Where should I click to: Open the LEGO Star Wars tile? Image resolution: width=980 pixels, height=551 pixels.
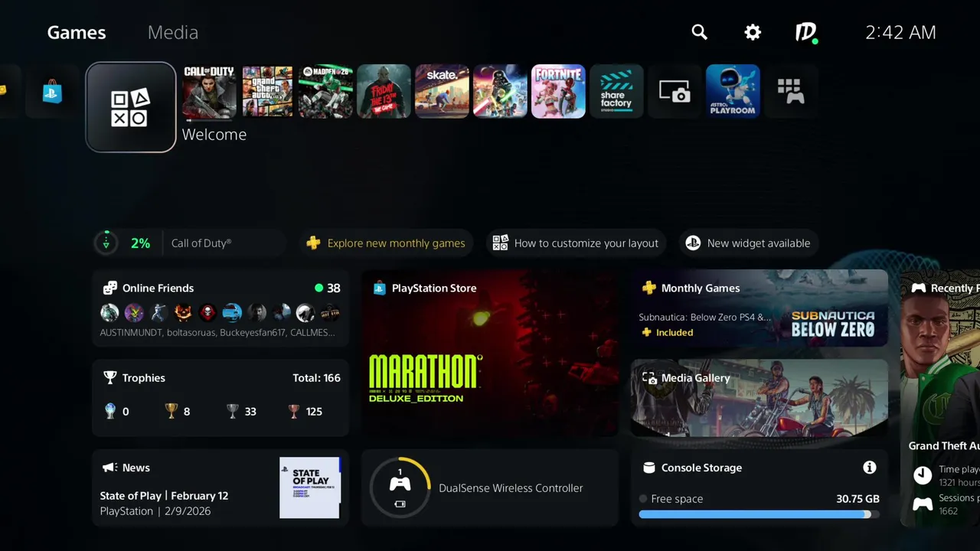click(x=500, y=91)
